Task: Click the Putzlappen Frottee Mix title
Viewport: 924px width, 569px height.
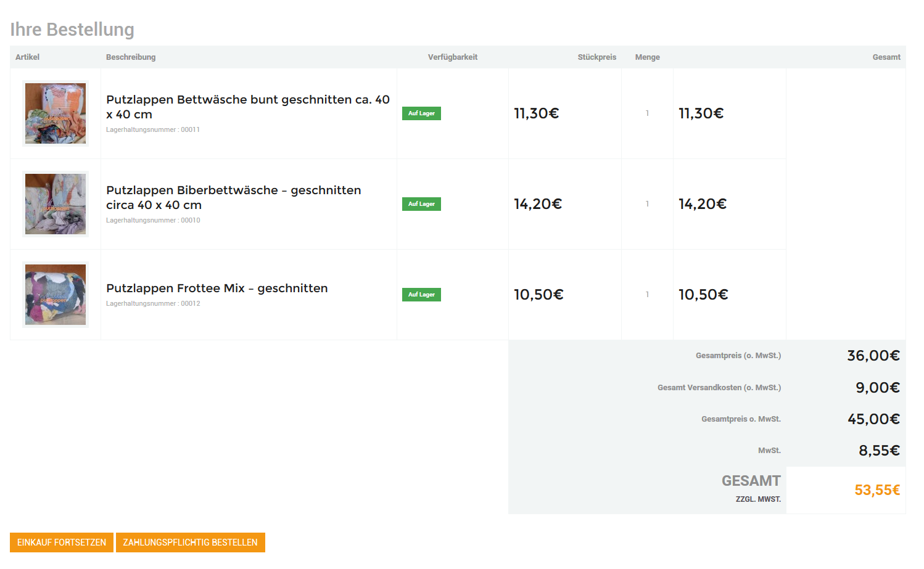Action: [x=217, y=288]
